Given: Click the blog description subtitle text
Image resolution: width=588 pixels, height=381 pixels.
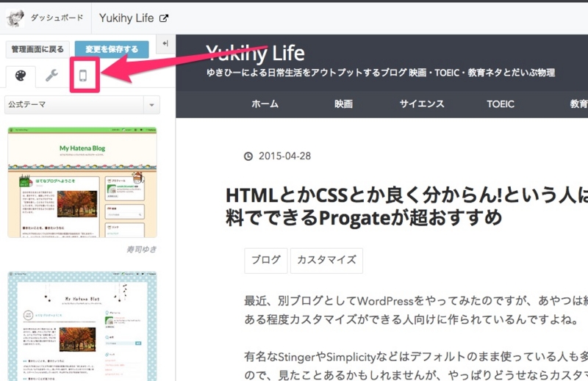Looking at the screenshot, I should [381, 73].
